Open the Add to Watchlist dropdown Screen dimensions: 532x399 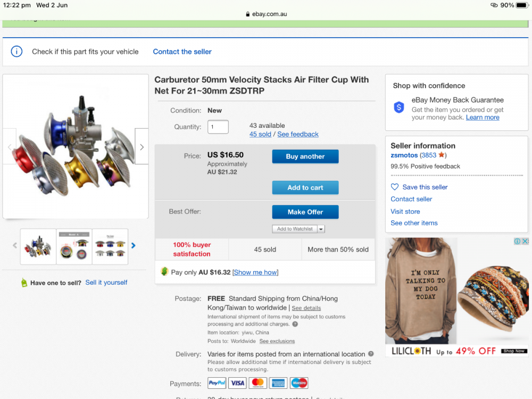tap(321, 229)
